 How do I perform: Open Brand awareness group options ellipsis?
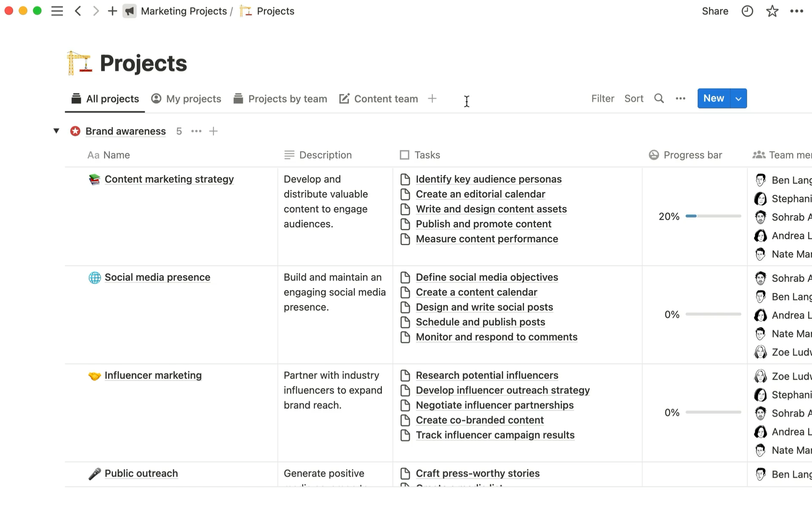click(196, 131)
